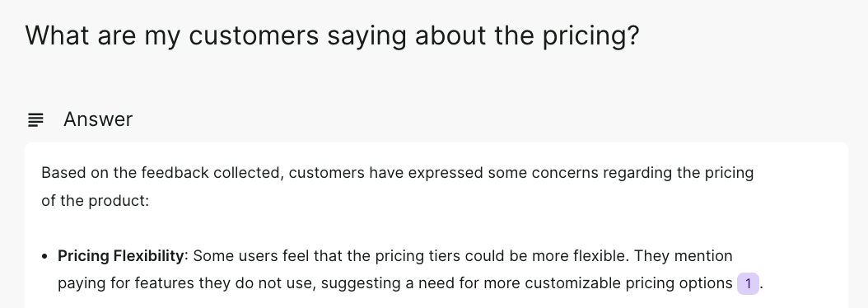Click the question title about pricing

332,35
